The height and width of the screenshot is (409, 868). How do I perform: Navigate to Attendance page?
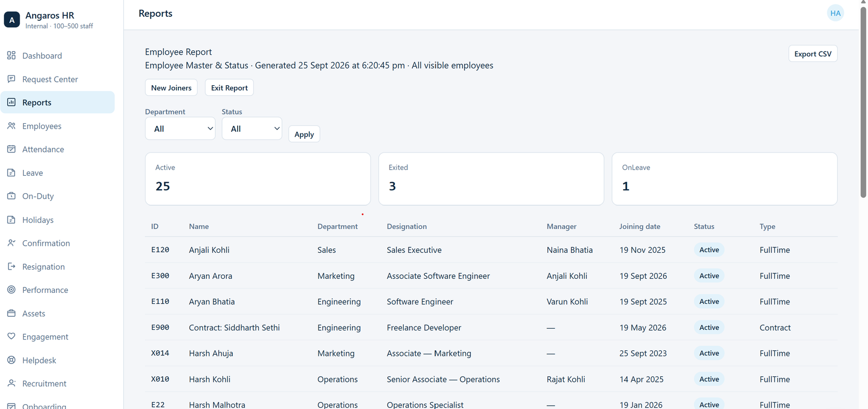pos(58,149)
